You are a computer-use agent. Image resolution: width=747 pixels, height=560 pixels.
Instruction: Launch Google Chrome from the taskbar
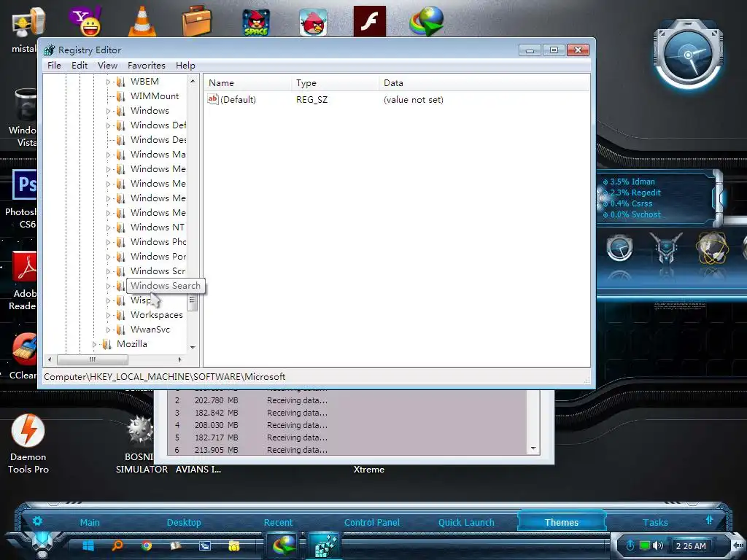[146, 545]
